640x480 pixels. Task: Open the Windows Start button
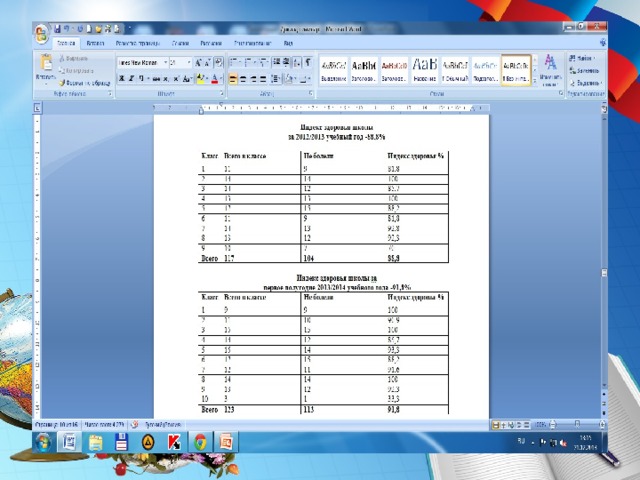click(x=43, y=442)
